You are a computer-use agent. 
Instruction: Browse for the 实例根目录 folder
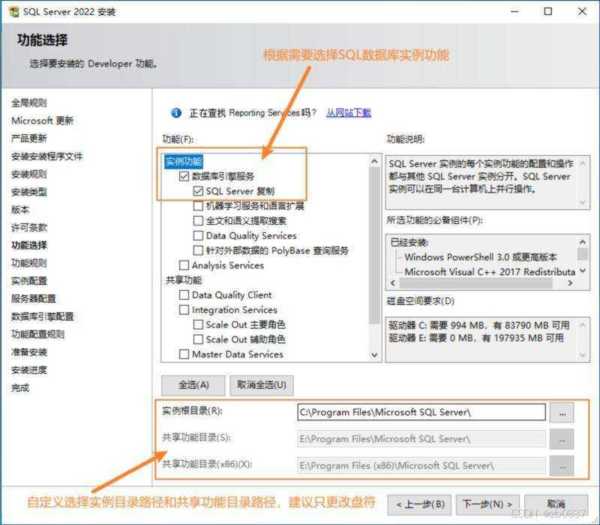click(562, 413)
